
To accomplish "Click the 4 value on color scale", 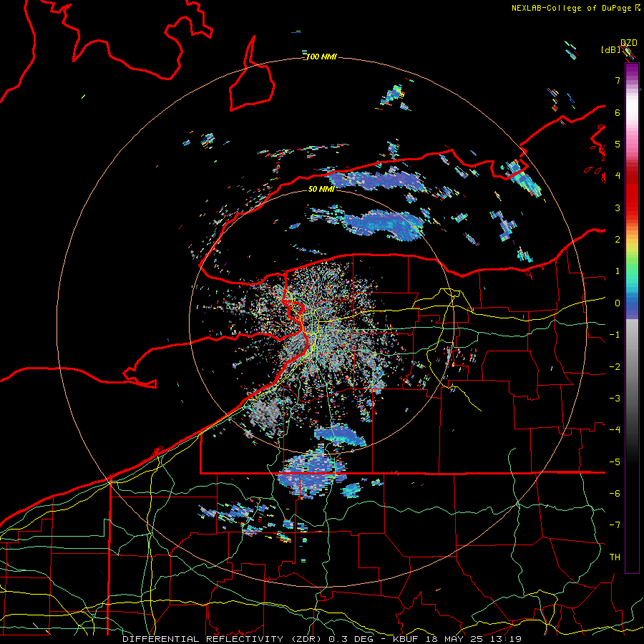I will tap(618, 176).
